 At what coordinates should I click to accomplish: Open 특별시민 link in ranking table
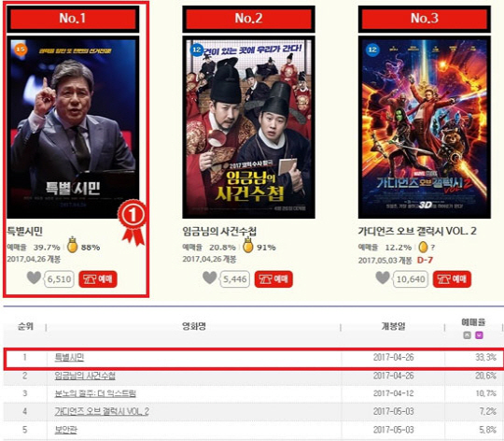click(x=69, y=357)
